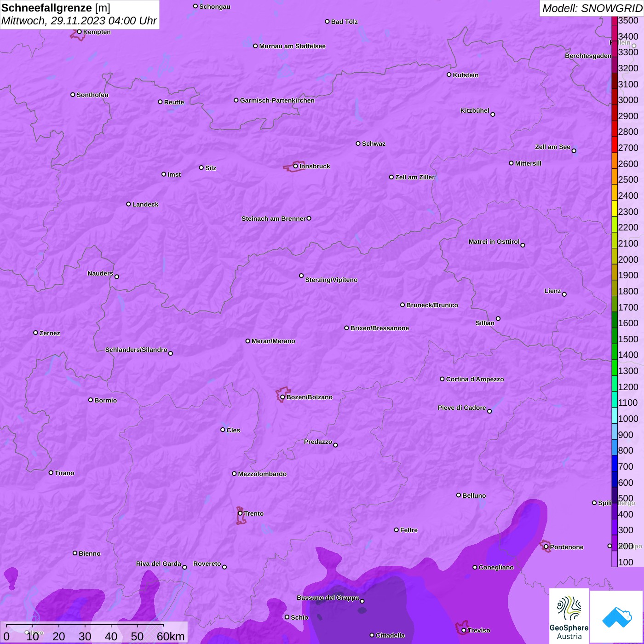Select the red 2700 legend swatch
Screen dimensions: 644x644
click(x=615, y=144)
